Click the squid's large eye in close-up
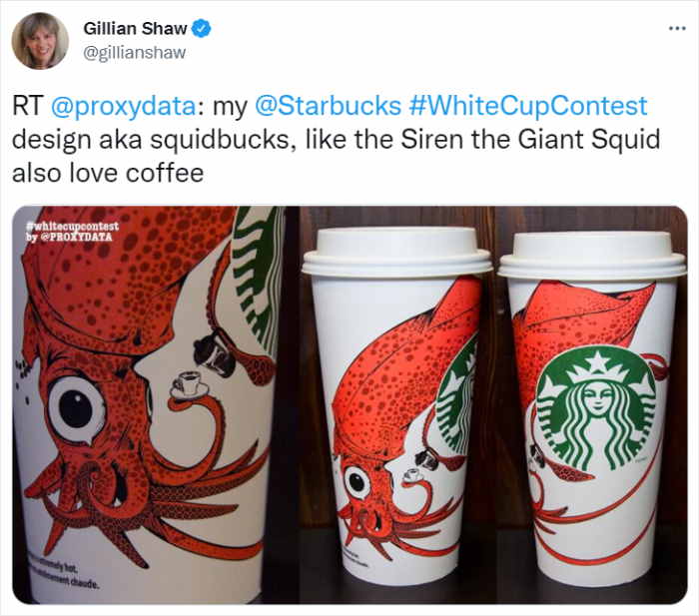The image size is (699, 616). (x=77, y=408)
